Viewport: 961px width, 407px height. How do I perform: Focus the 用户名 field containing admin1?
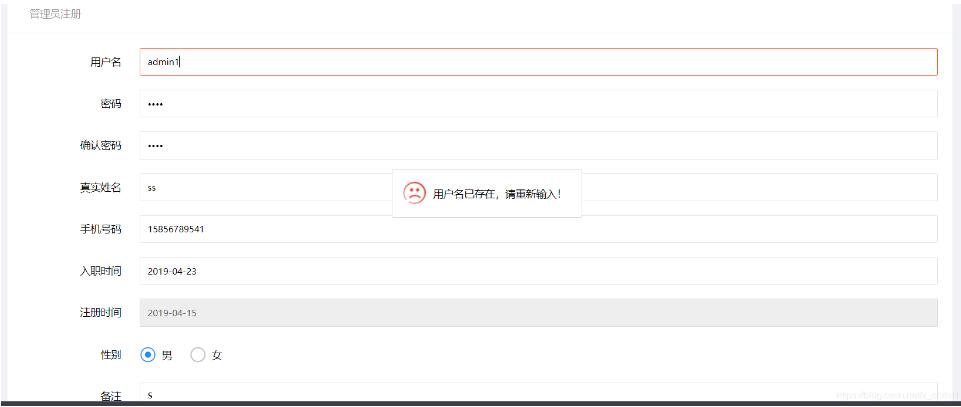(x=538, y=62)
